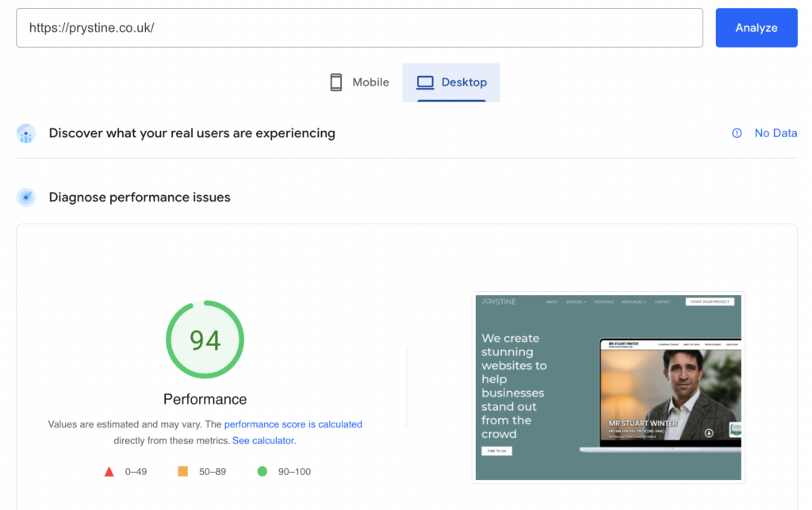812x510 pixels.
Task: Select the Desktop tab
Action: [451, 82]
